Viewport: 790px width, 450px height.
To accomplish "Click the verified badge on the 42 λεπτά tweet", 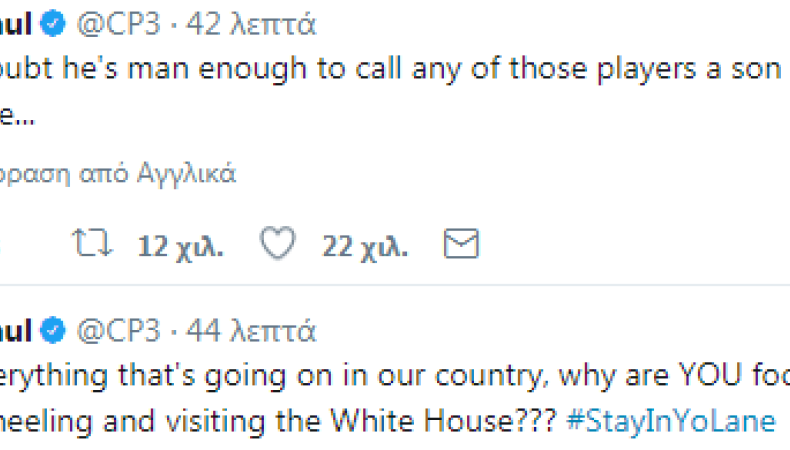I will click(x=53, y=23).
